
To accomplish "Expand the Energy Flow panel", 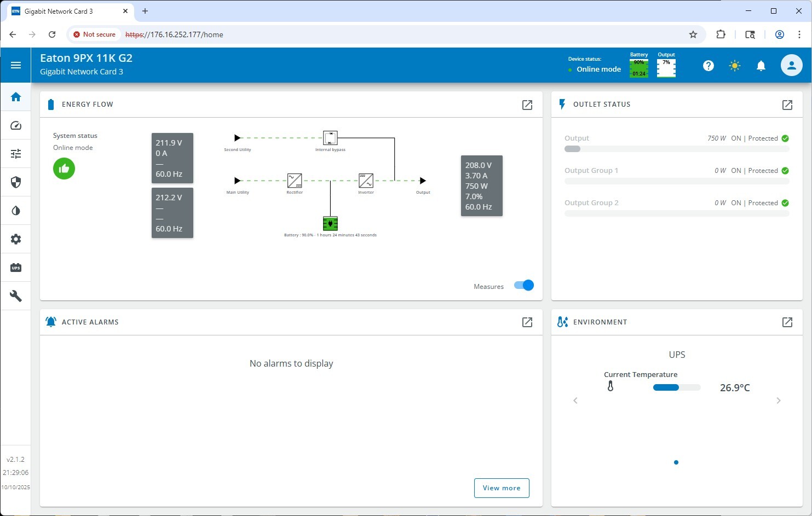I will point(527,105).
